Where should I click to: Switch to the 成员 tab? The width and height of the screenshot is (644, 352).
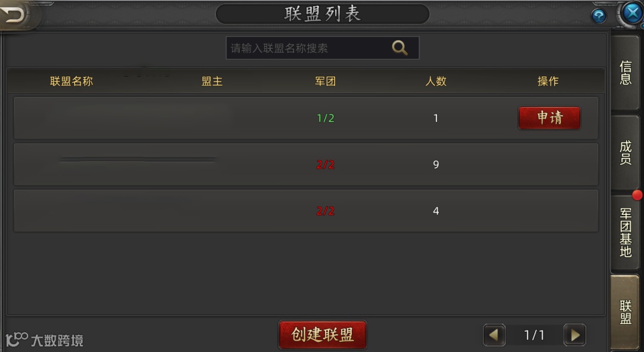pyautogui.click(x=625, y=152)
